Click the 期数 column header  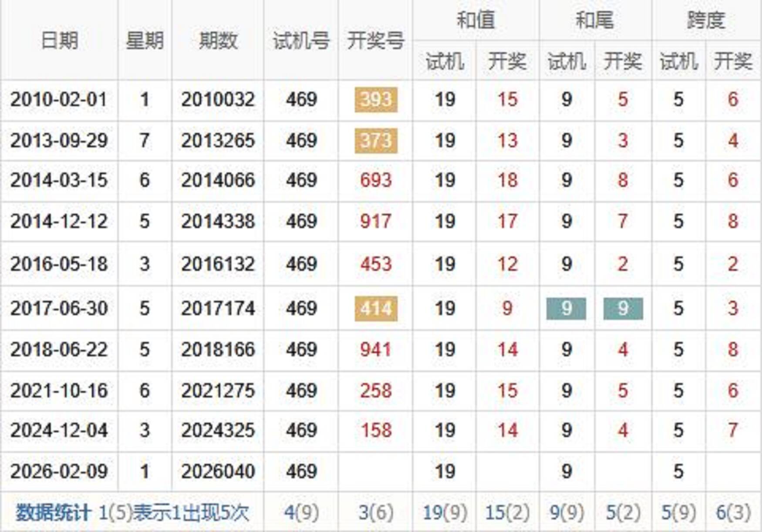pyautogui.click(x=218, y=40)
